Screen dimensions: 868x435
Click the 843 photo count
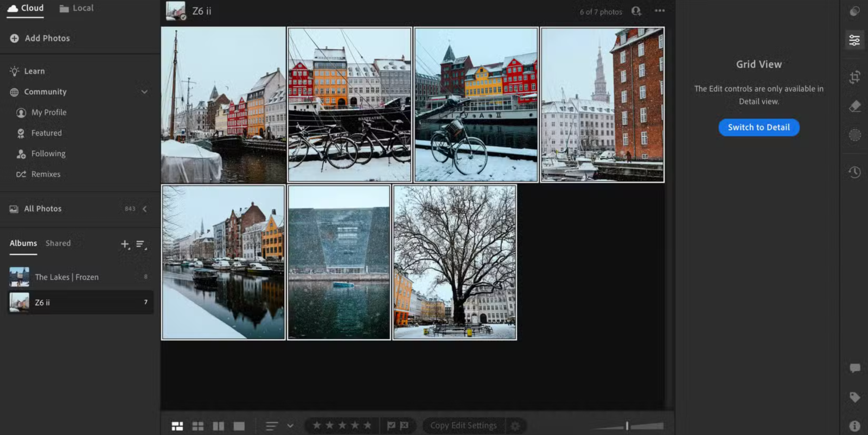[130, 209]
